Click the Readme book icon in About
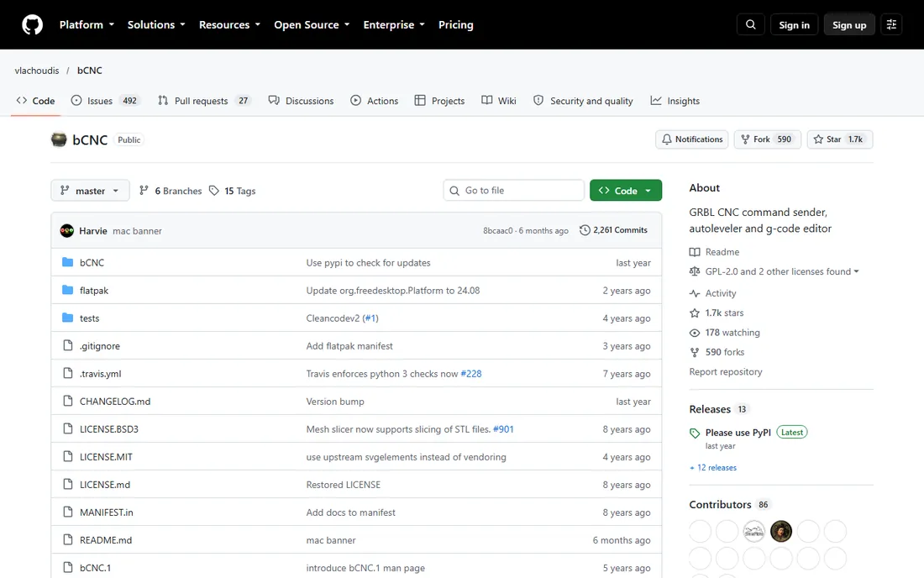 (x=695, y=252)
